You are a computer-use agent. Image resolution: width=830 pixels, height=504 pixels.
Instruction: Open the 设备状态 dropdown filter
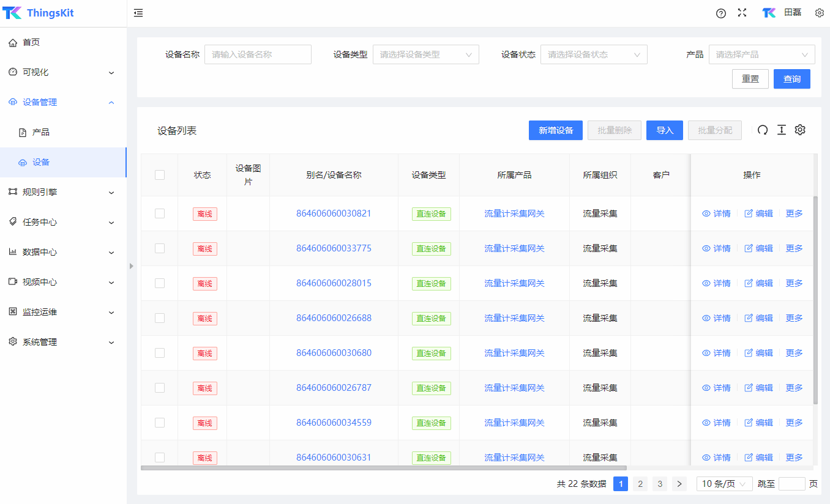(x=593, y=54)
